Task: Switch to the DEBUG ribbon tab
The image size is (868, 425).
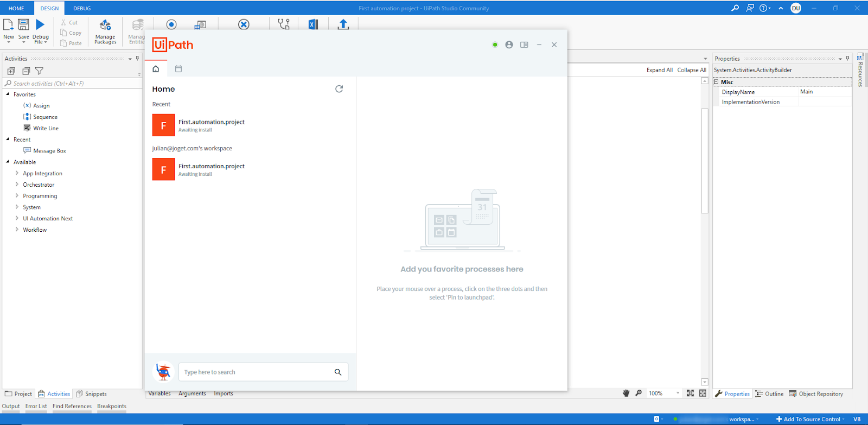Action: tap(82, 9)
